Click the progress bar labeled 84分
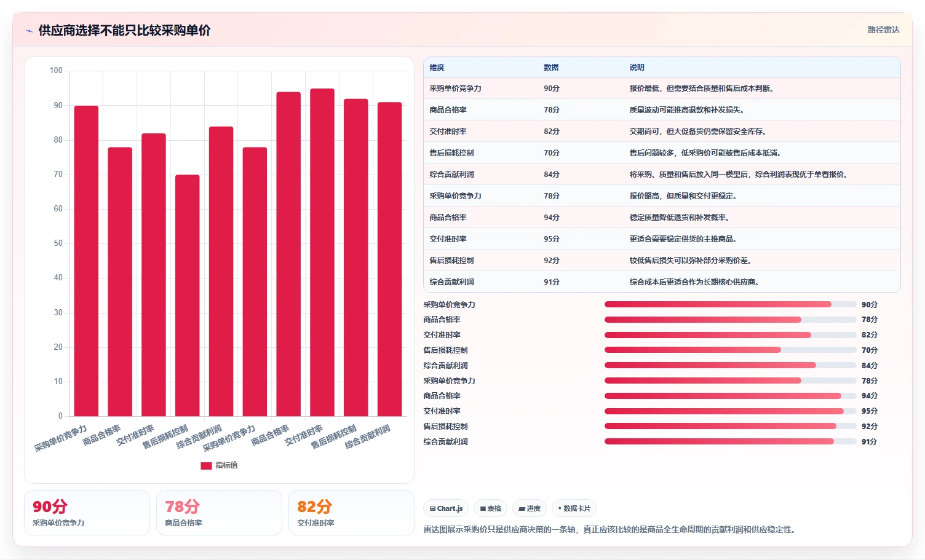Viewport: 925px width, 560px height. tap(731, 365)
